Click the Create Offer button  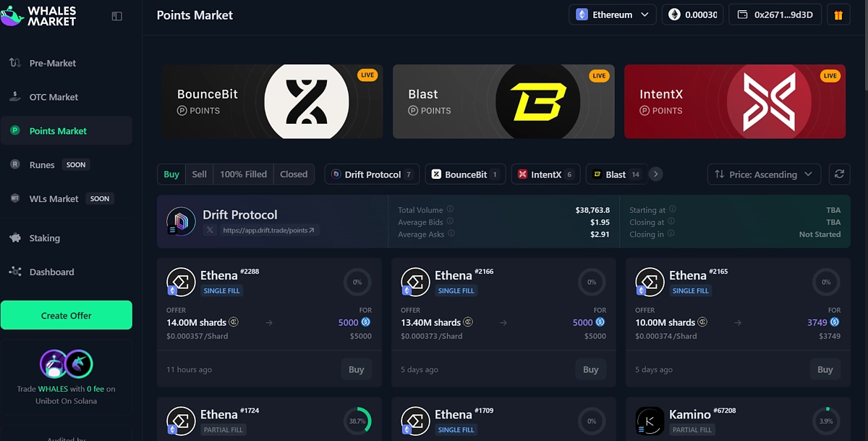pos(67,316)
